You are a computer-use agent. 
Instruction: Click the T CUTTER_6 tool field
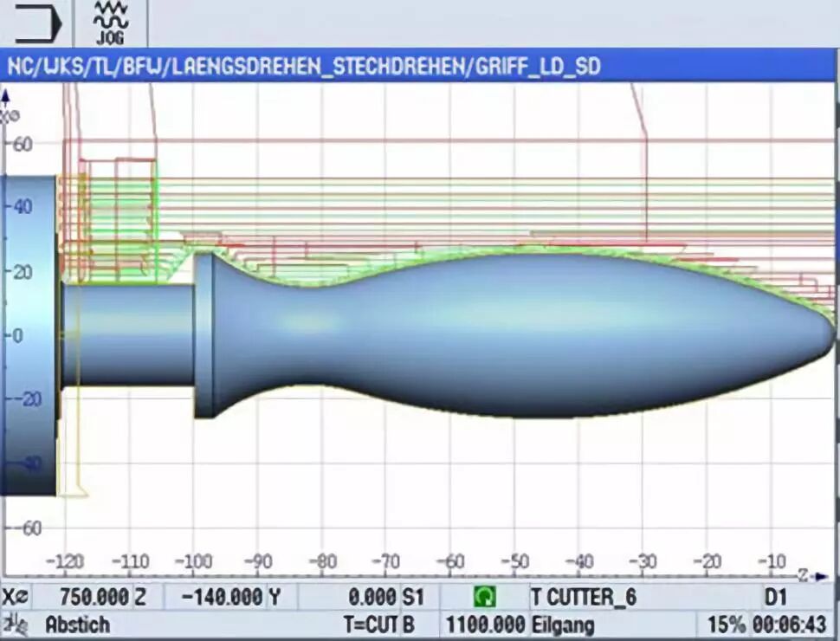584,597
